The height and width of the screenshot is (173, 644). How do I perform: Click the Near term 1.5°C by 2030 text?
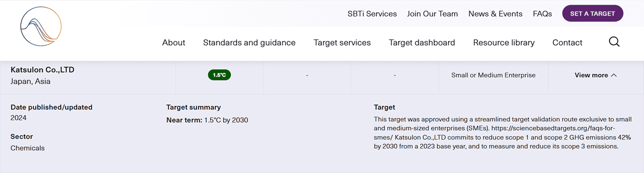(207, 120)
